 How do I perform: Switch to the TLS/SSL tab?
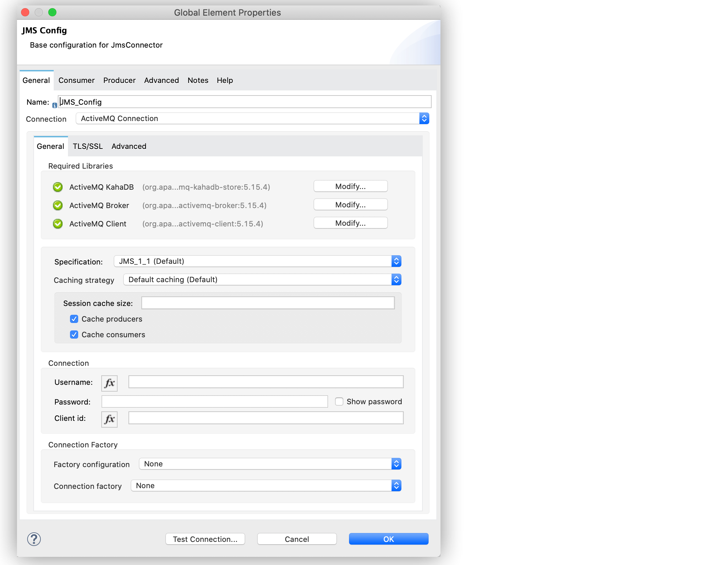pyautogui.click(x=87, y=146)
